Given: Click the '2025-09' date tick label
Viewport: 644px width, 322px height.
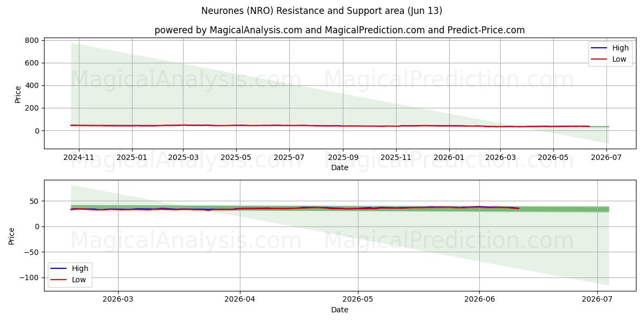Looking at the screenshot, I should click(x=343, y=157).
